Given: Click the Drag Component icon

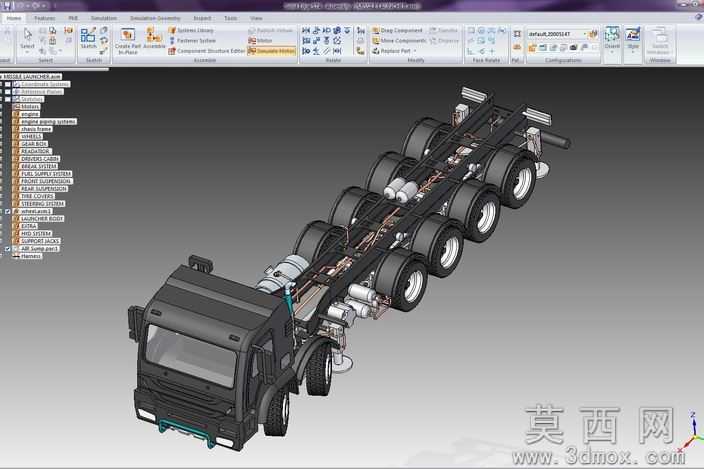Looking at the screenshot, I should (x=376, y=30).
